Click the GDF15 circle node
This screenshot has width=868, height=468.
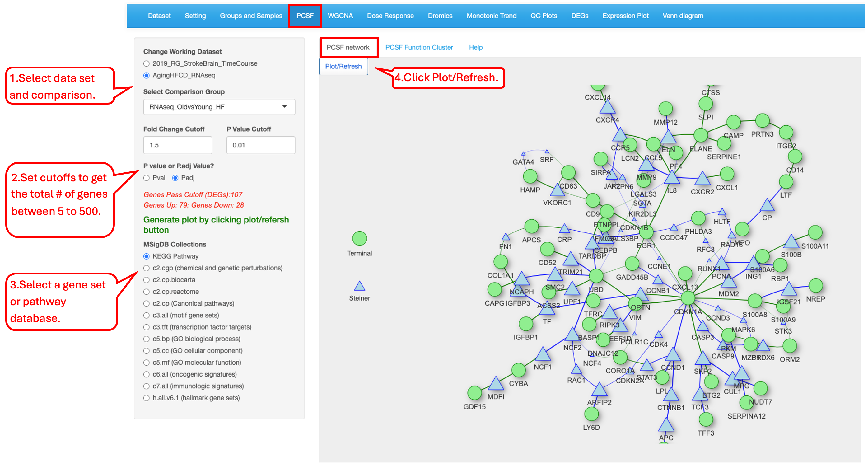pyautogui.click(x=474, y=393)
